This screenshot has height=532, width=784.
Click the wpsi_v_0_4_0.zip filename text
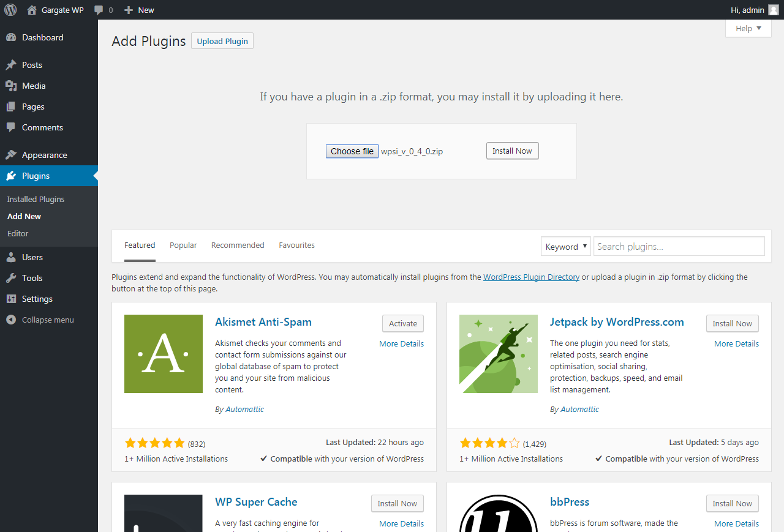[412, 151]
